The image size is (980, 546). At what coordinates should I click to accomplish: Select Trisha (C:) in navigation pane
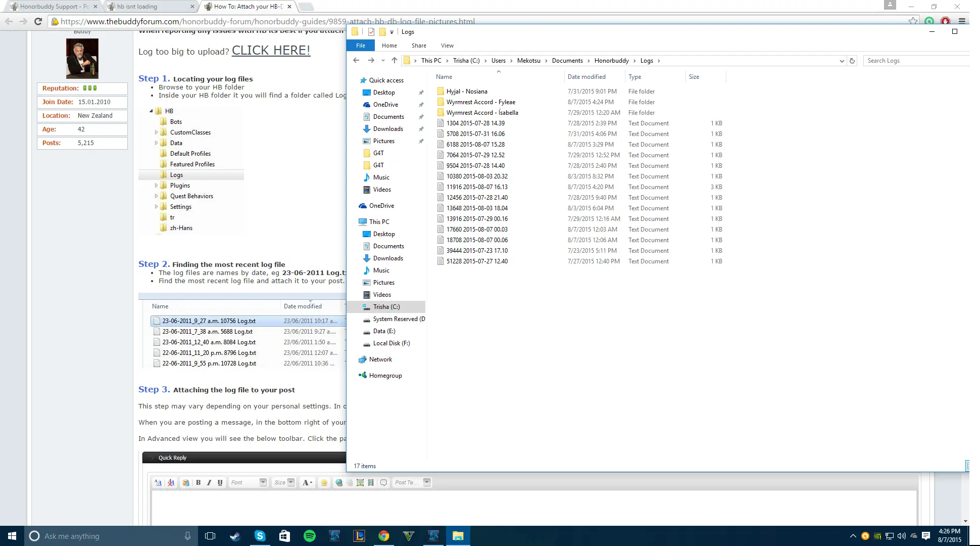[386, 307]
